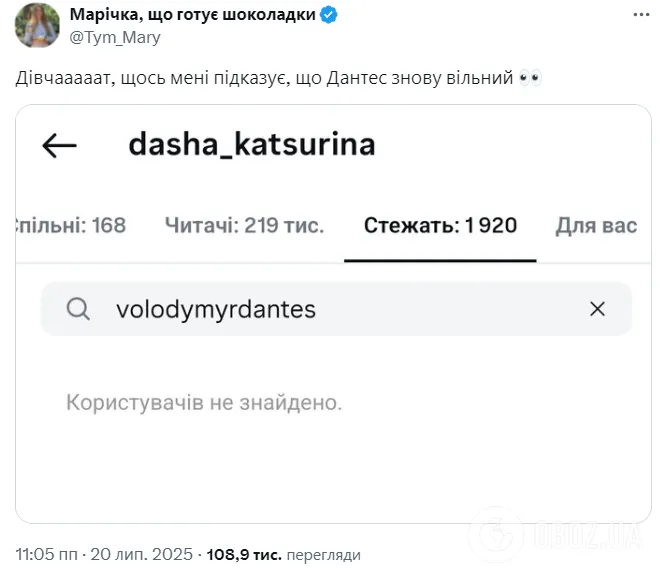
Task: Click the volodymyrdantes search field
Action: [336, 309]
